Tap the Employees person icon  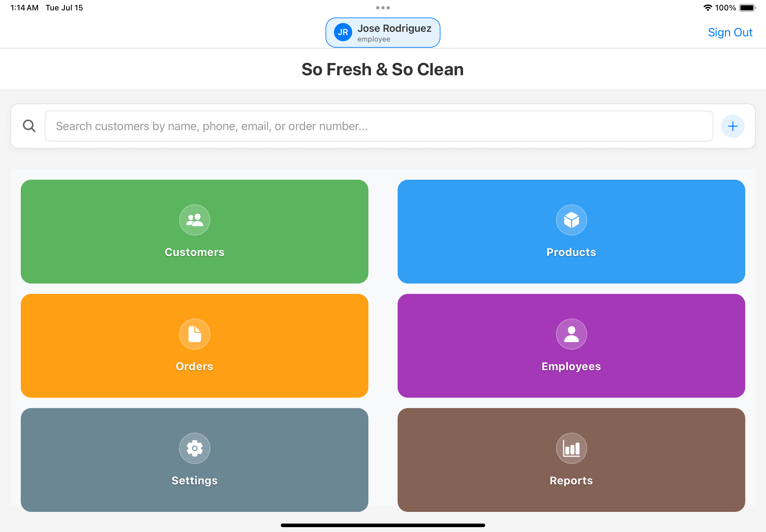(x=571, y=334)
